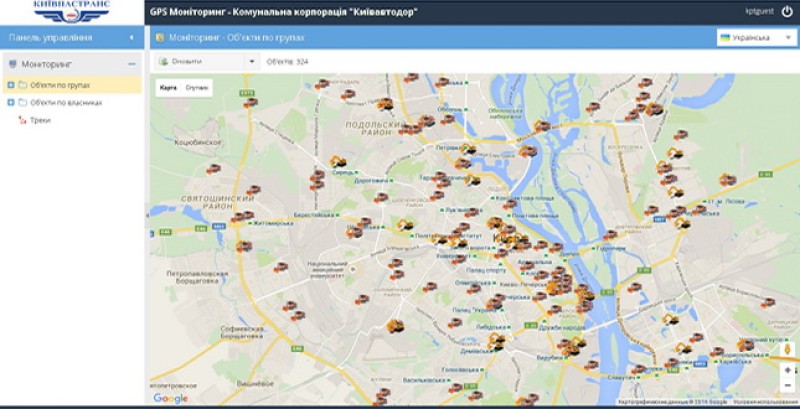The width and height of the screenshot is (800, 409).
Task: Select the truck marker right of Лук'янівська station
Action: point(472,212)
